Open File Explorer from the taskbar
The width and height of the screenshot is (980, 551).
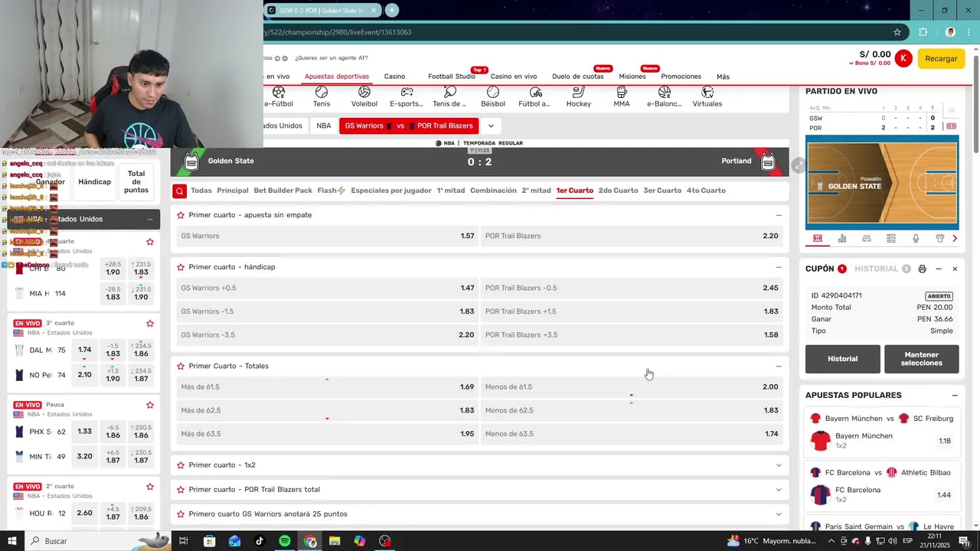[335, 541]
